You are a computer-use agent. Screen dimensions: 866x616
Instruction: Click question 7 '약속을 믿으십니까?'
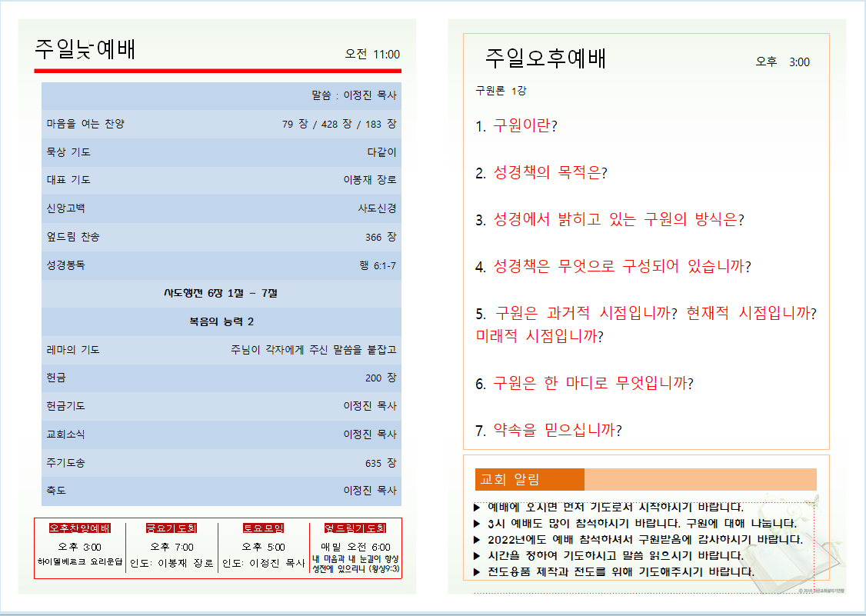click(x=558, y=430)
